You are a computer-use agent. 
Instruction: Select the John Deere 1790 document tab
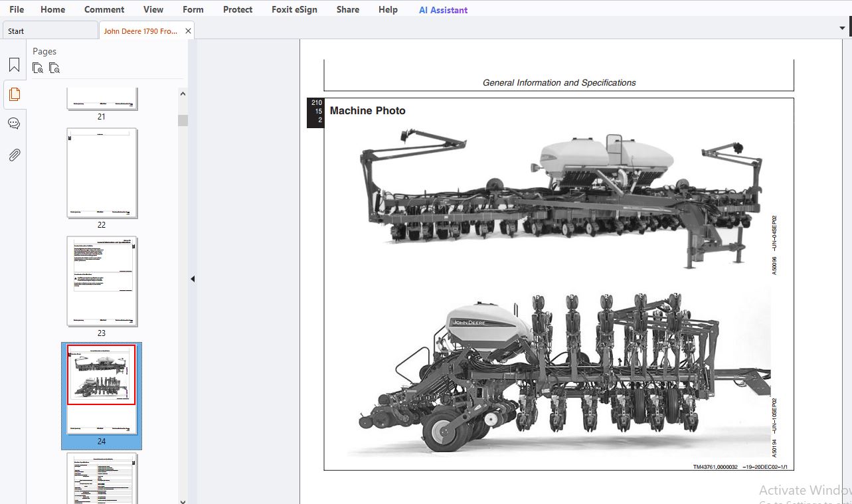click(x=140, y=31)
